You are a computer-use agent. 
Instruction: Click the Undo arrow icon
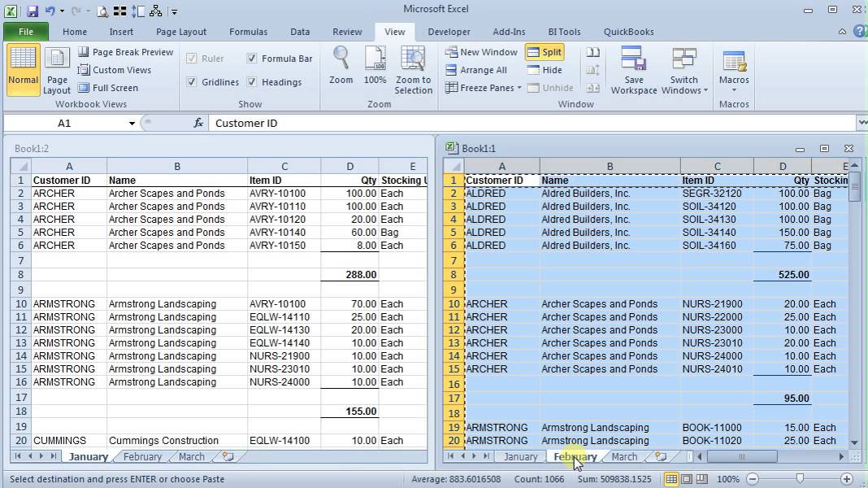[x=50, y=11]
